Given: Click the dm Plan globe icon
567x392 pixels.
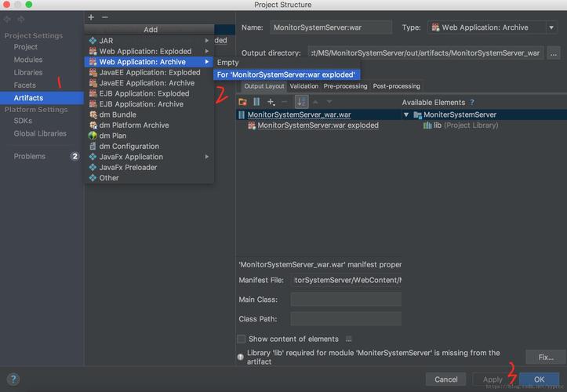Looking at the screenshot, I should (93, 136).
